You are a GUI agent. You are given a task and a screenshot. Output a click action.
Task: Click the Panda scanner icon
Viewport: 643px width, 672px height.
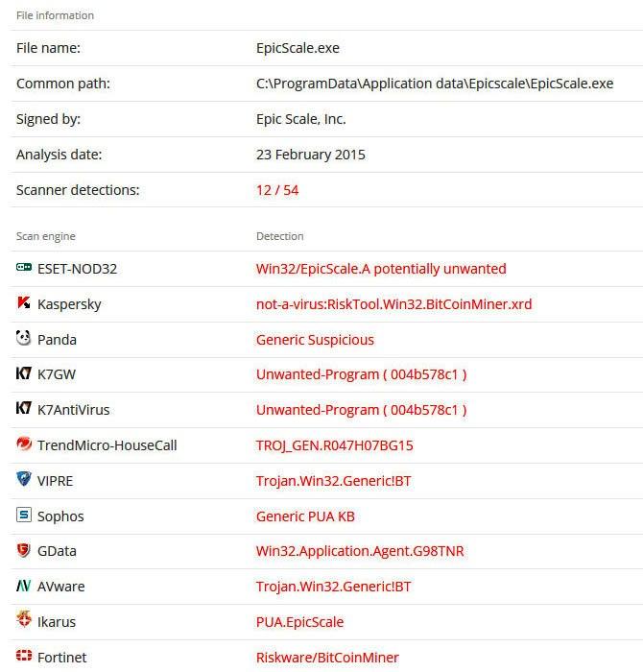pos(24,338)
